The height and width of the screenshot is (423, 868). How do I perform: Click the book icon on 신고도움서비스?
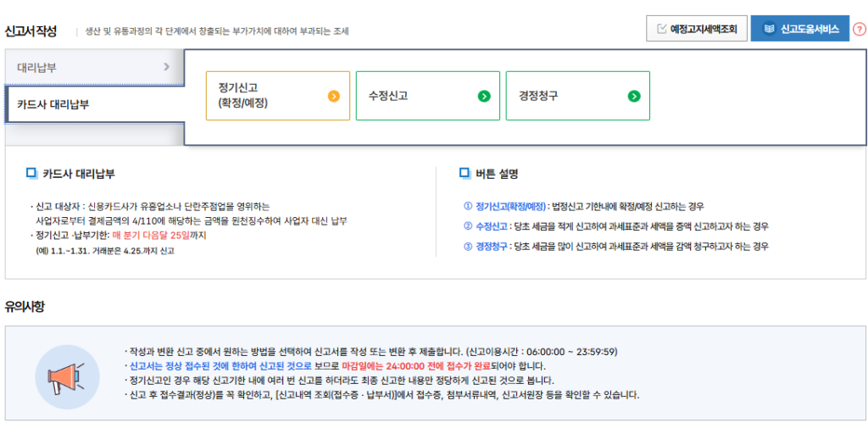769,29
